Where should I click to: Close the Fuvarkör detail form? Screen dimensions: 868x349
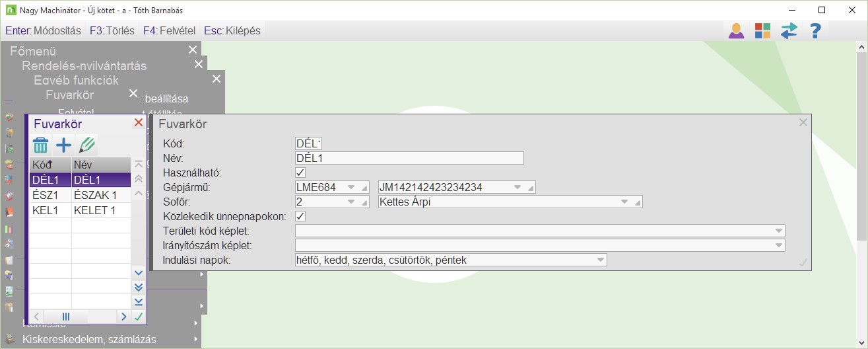pyautogui.click(x=803, y=122)
